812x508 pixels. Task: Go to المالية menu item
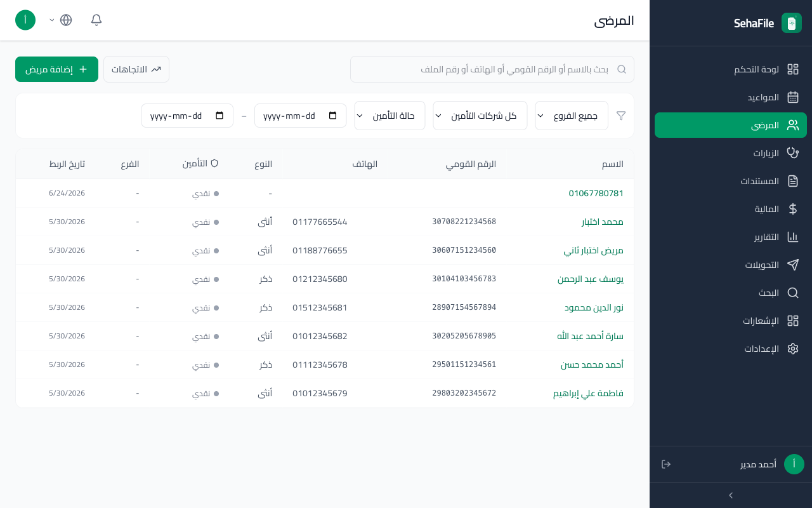[x=731, y=209]
